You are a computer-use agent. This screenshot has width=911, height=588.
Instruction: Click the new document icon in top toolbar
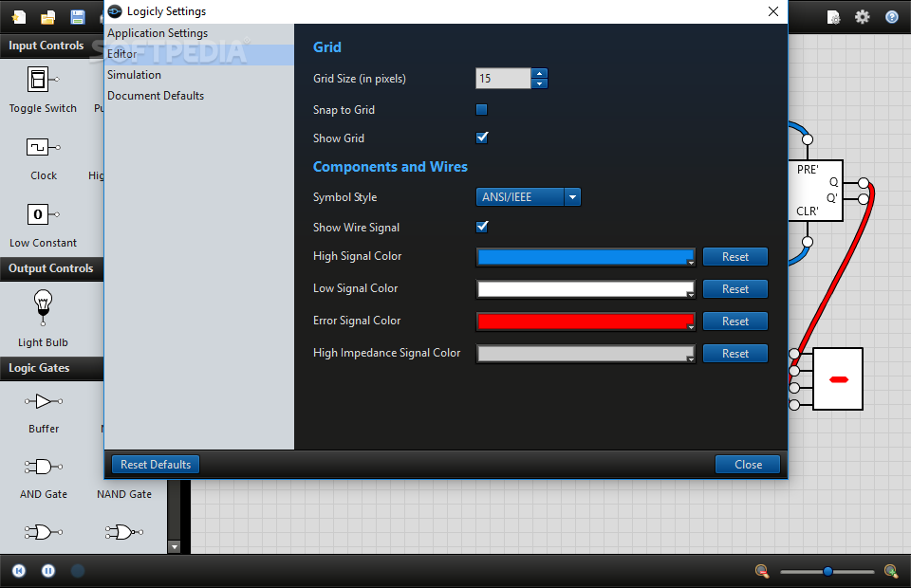tap(19, 17)
